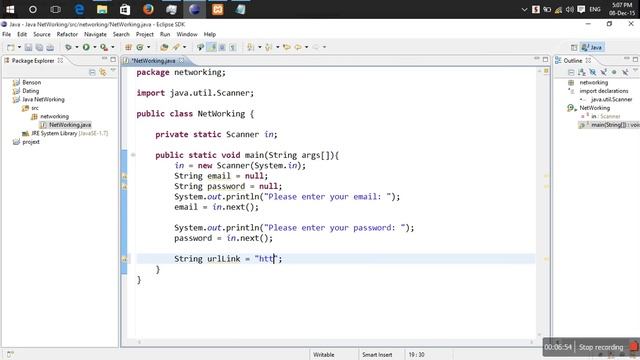Switch to the Java perspective button

592,47
